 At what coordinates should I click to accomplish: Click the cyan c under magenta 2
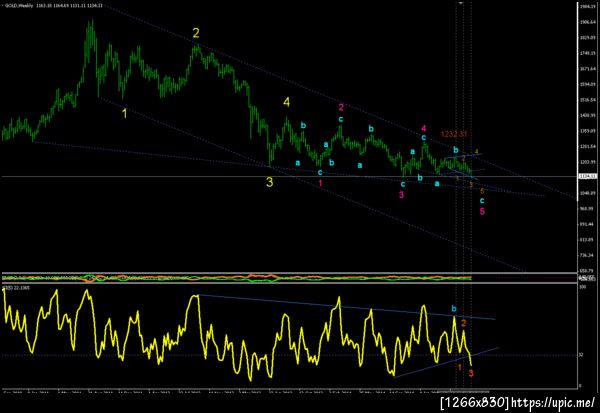click(x=341, y=119)
